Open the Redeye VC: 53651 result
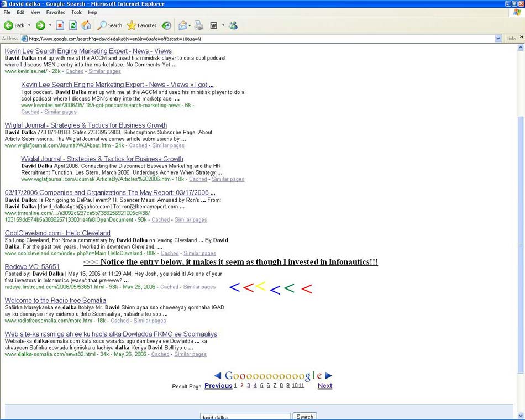The height and width of the screenshot is (420, 525). 32,267
